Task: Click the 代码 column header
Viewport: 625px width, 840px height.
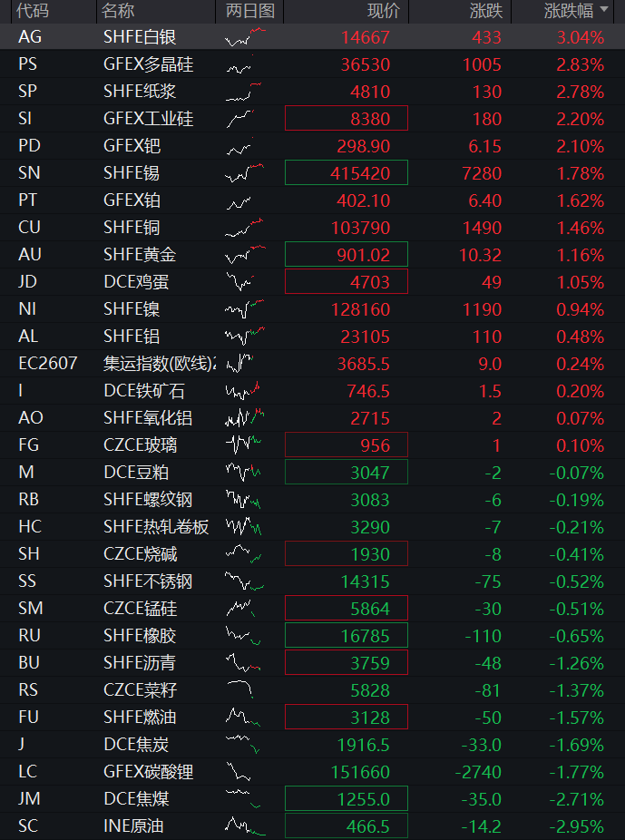Action: pyautogui.click(x=32, y=11)
